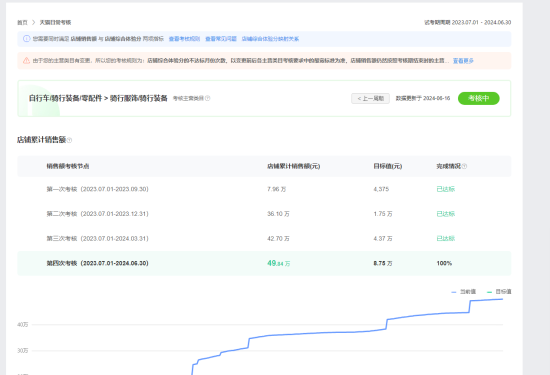The height and width of the screenshot is (375, 550).
Task: Open the 查看考核规则 link
Action: tap(184, 39)
